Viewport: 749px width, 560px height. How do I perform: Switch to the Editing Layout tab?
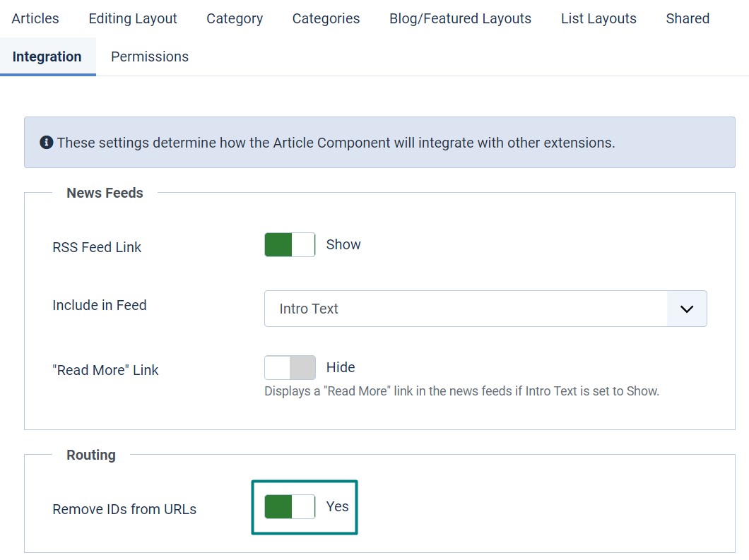point(133,18)
